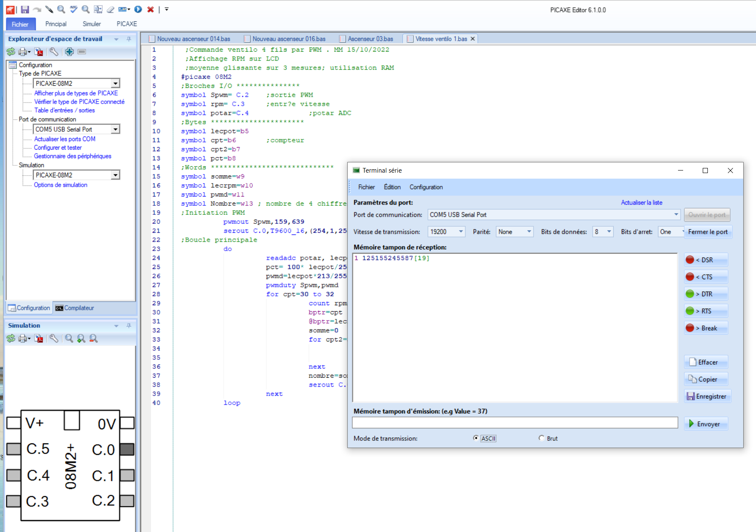756x532 pixels.
Task: Zoom in with Simulation panel magnifier plus
Action: pyautogui.click(x=81, y=338)
